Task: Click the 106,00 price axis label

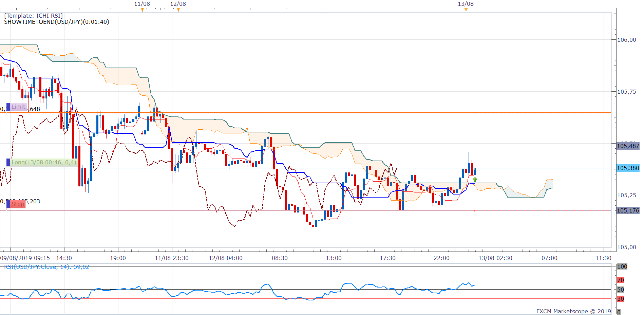Action: (626, 40)
